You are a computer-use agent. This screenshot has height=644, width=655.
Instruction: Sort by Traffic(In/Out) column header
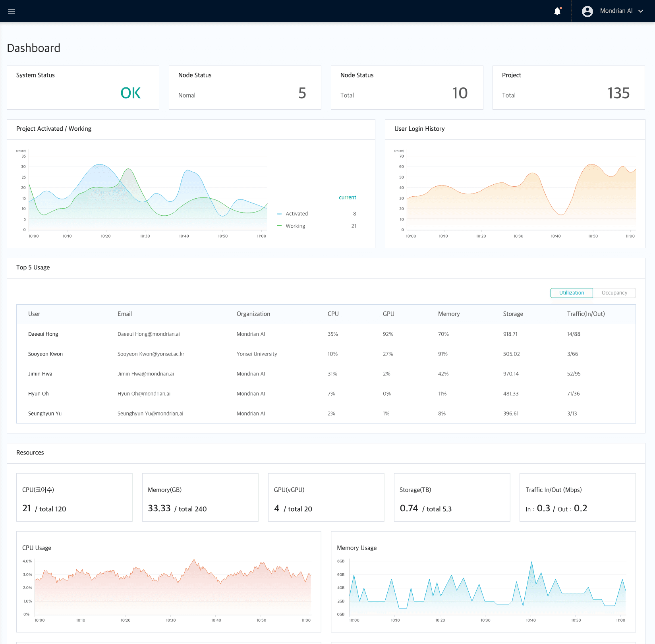(586, 314)
